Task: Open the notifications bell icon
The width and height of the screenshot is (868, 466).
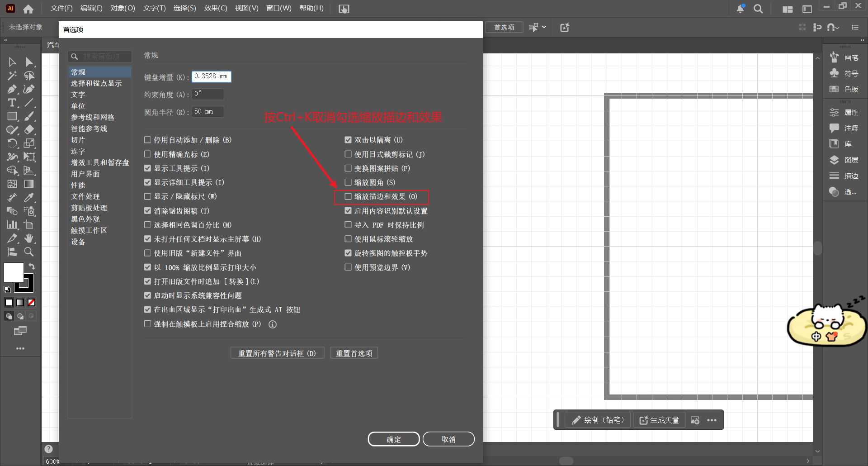Action: tap(741, 9)
